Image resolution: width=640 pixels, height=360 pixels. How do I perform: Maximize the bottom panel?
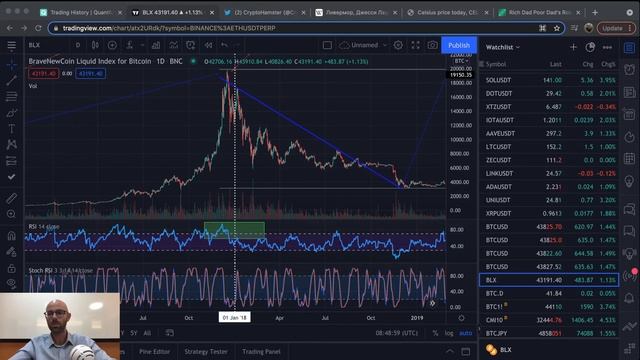click(466, 351)
